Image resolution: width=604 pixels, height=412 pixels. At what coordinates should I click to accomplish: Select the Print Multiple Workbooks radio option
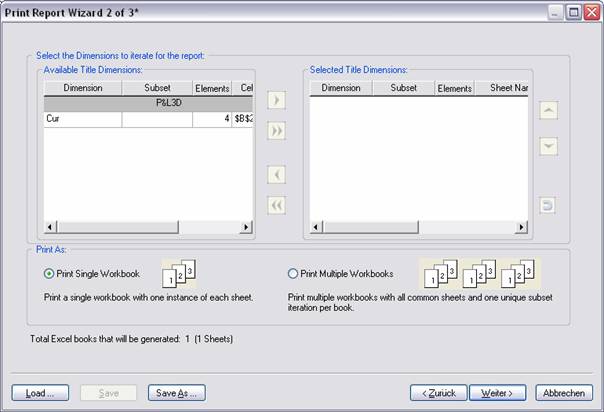click(293, 274)
